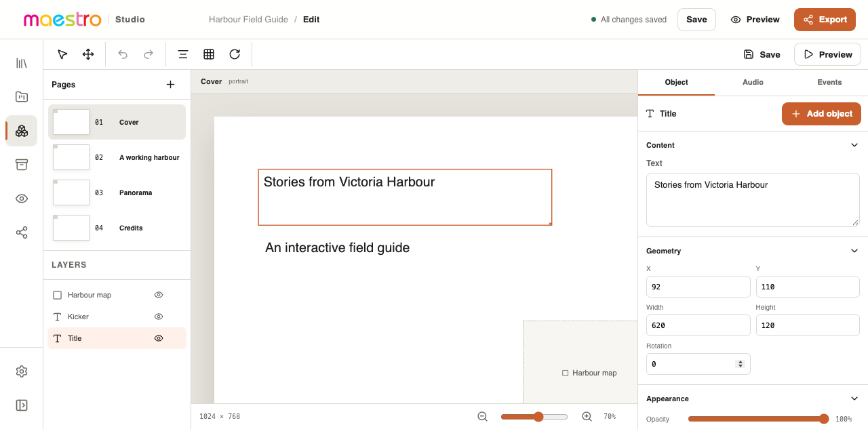Zoom out the canvas
The image size is (868, 429).
tap(483, 417)
